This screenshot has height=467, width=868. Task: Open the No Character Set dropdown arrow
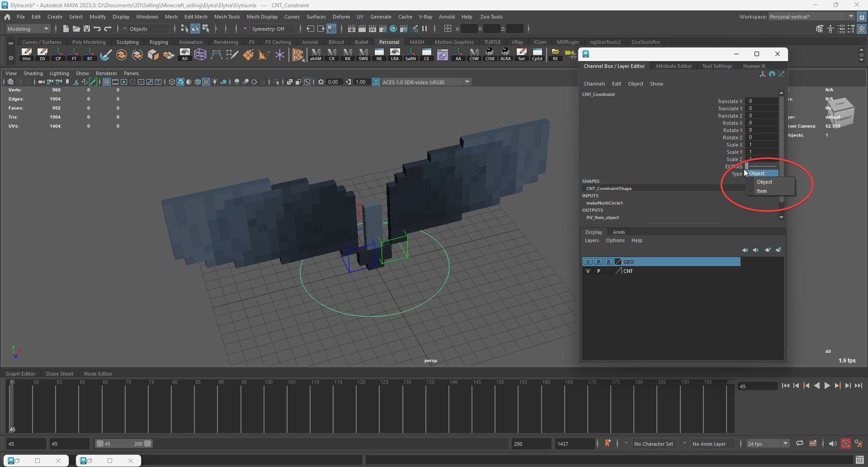click(626, 443)
